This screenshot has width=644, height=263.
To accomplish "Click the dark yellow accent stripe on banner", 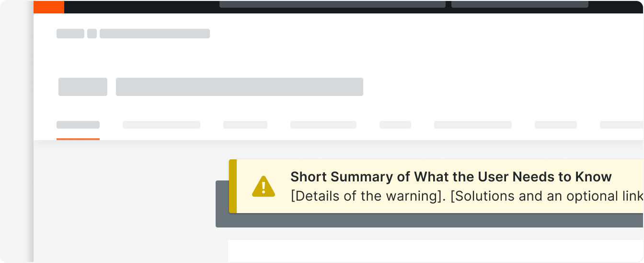I will 233,186.
